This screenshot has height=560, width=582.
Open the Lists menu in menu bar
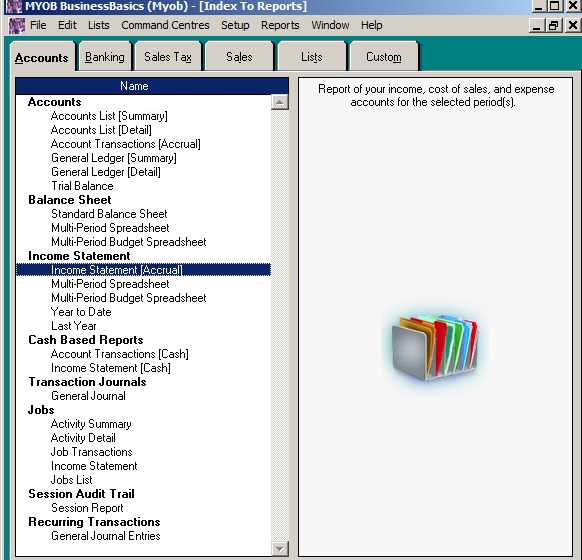(x=99, y=25)
